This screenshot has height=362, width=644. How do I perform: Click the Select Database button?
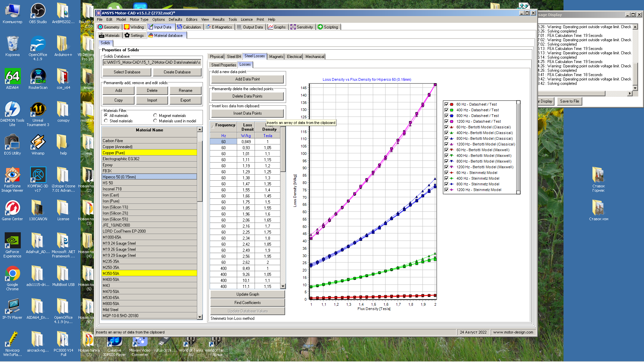click(127, 72)
